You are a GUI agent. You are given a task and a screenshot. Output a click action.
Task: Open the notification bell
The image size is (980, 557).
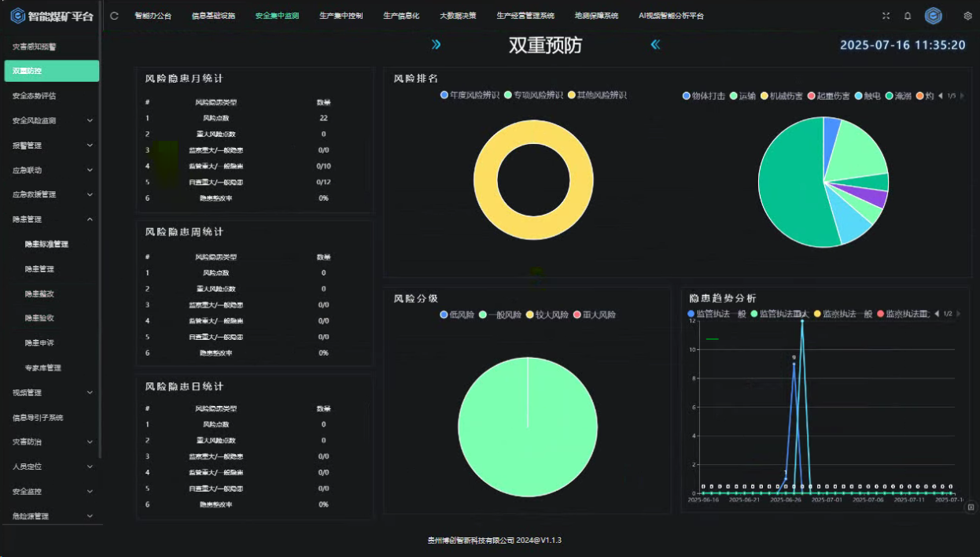tap(908, 16)
